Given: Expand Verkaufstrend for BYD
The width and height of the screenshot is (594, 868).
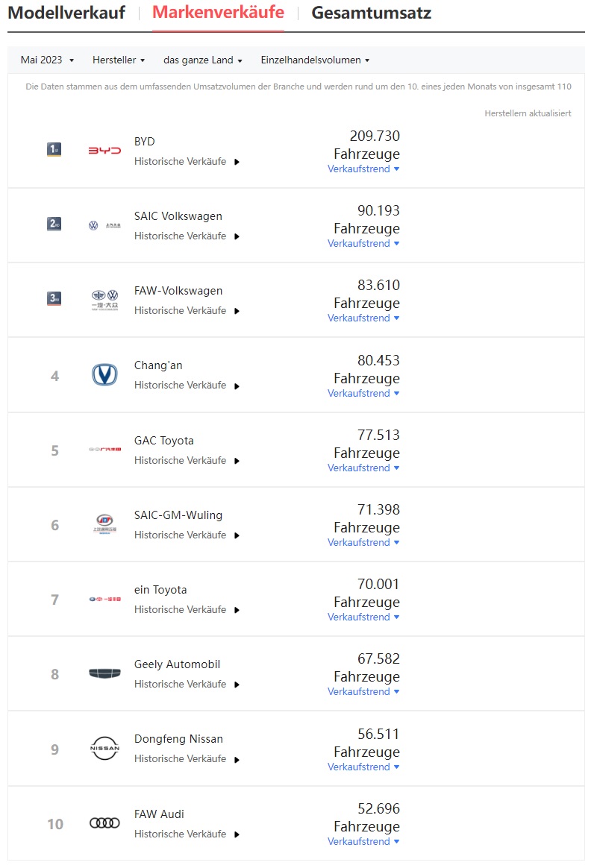Looking at the screenshot, I should point(363,169).
